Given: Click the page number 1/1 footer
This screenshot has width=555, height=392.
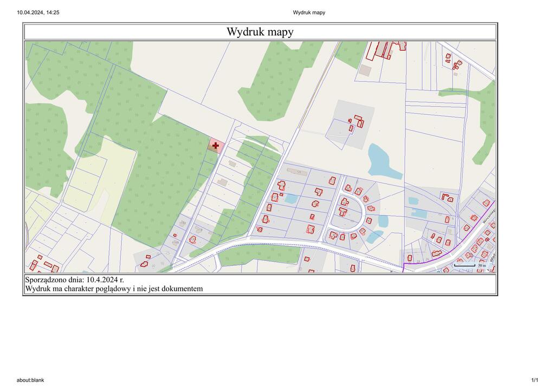Looking at the screenshot, I should (534, 380).
